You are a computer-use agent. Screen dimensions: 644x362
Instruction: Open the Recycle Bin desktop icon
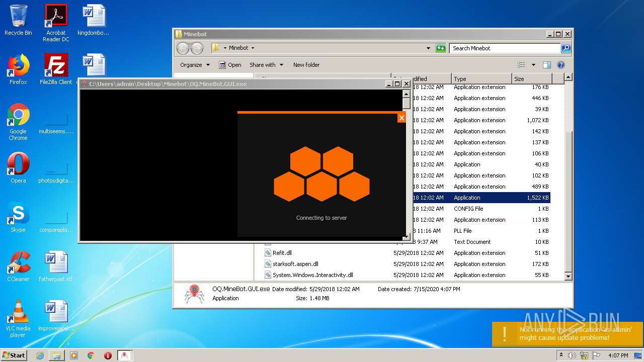[x=18, y=21]
